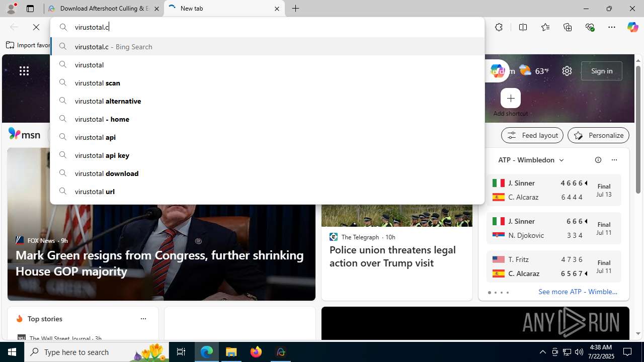Choose 'virustotal url' suggestion
This screenshot has height=362, width=644.
pyautogui.click(x=267, y=192)
